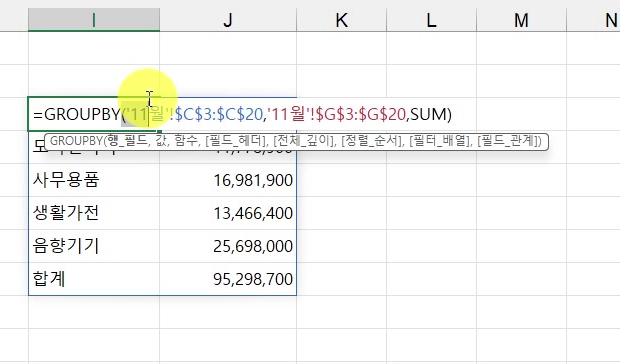The width and height of the screenshot is (620, 364).
Task: Click 값 argument in the GROUPBY tooltip
Action: coord(161,141)
